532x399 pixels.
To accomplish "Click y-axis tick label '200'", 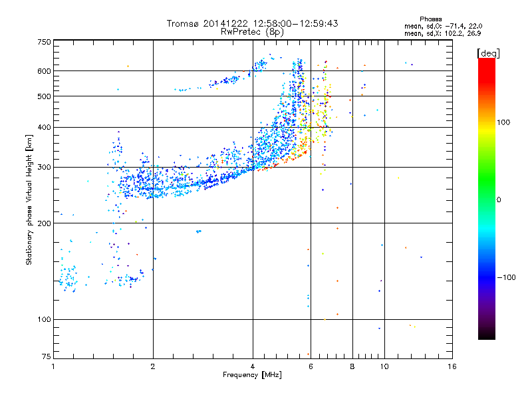I will click(x=44, y=223).
